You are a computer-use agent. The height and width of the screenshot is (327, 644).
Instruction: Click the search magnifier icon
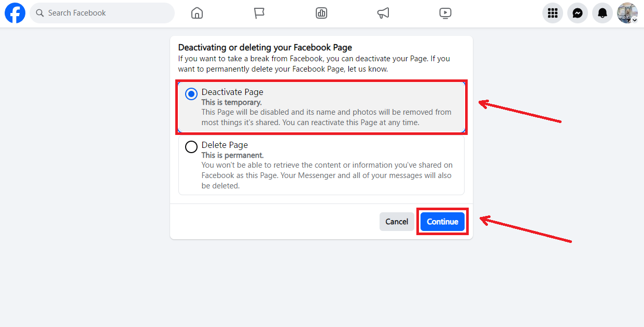pyautogui.click(x=40, y=13)
